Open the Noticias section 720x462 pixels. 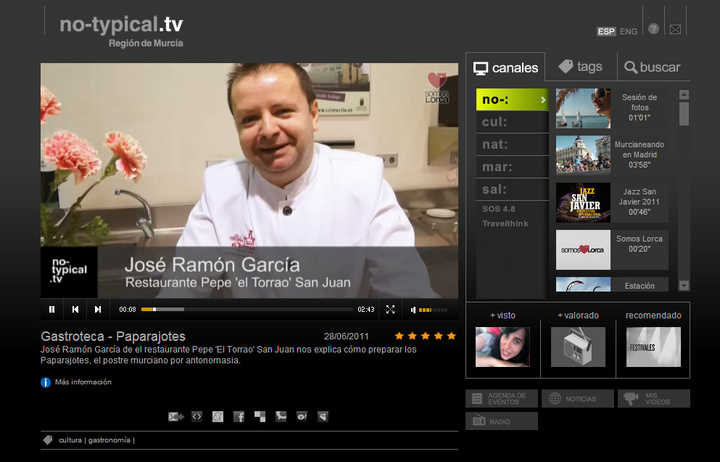[x=578, y=399]
